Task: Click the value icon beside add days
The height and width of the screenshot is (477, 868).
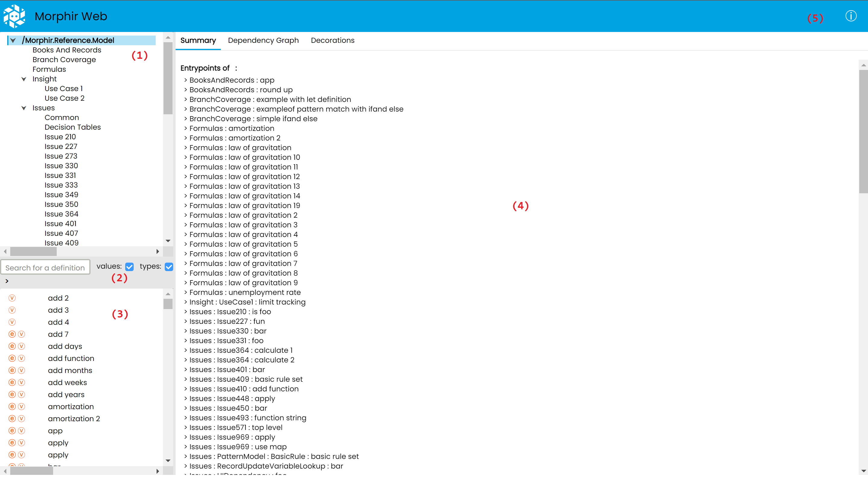Action: (x=21, y=346)
